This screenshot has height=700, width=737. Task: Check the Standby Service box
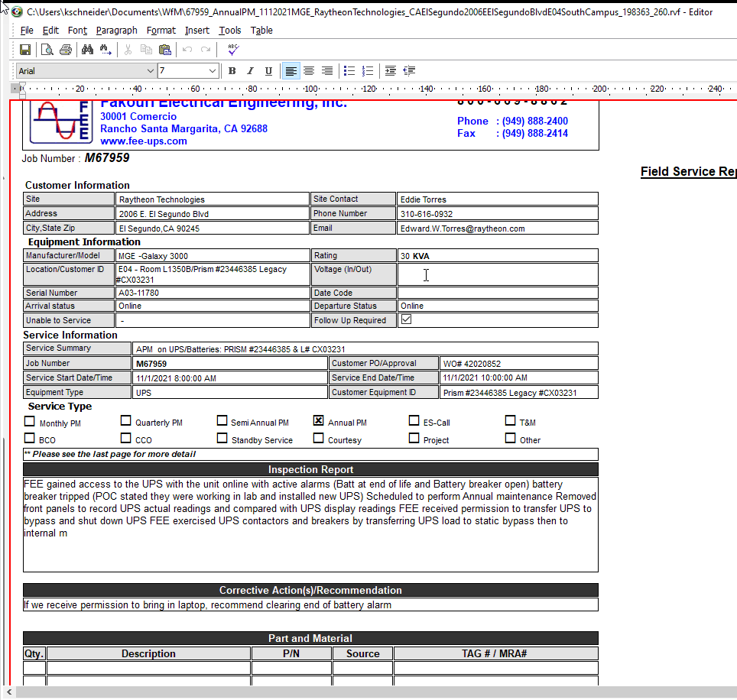222,439
